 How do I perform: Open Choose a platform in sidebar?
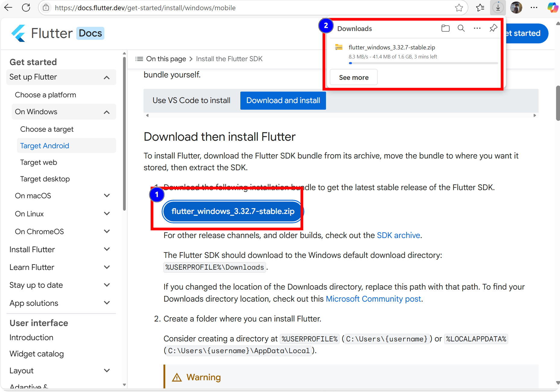point(46,95)
